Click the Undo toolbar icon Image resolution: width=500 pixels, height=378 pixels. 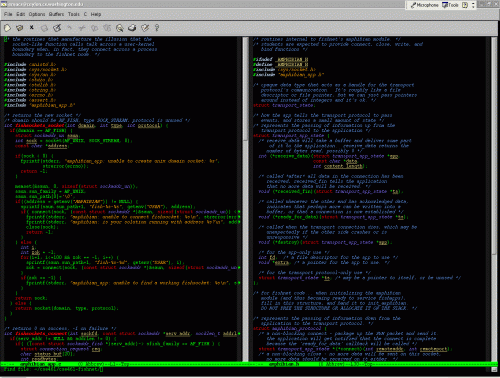pos(69,28)
